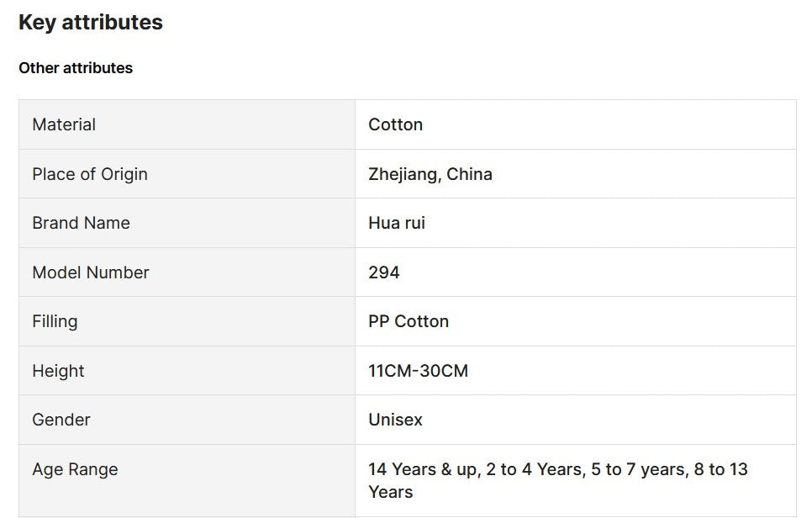This screenshot has height=518, width=812.
Task: Click the Model Number label
Action: tap(91, 272)
